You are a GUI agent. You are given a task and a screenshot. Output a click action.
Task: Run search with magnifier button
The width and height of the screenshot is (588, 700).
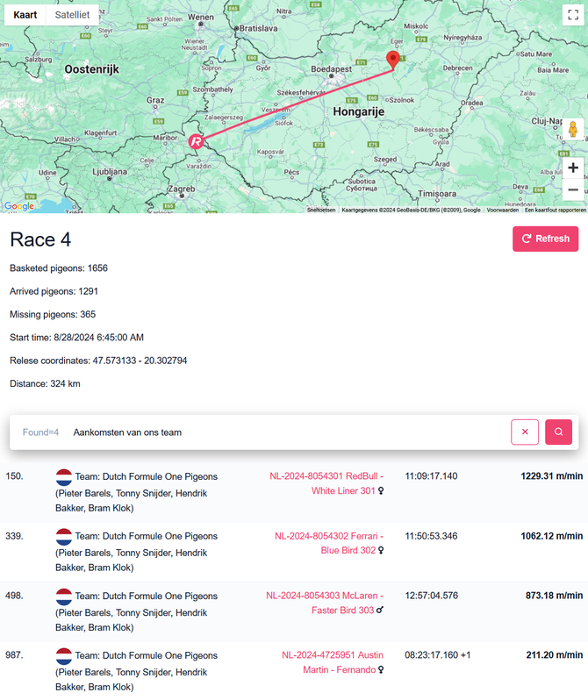point(558,432)
